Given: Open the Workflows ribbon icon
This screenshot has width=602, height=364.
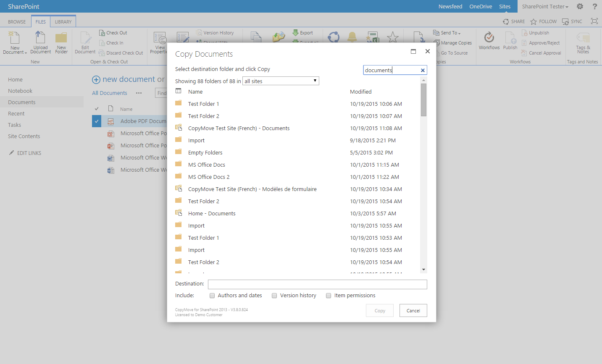Looking at the screenshot, I should click(489, 41).
